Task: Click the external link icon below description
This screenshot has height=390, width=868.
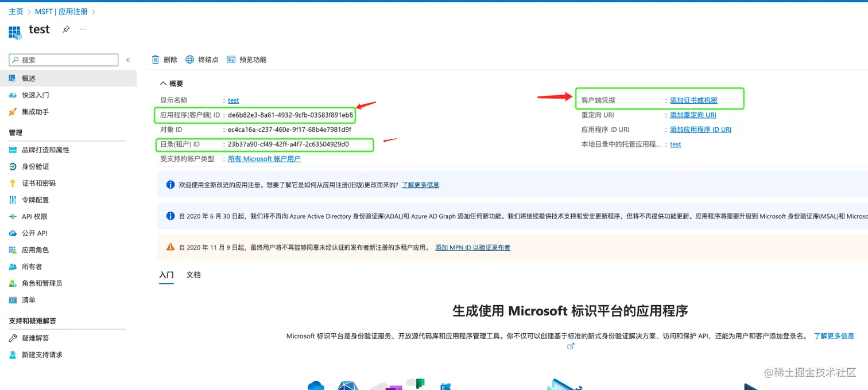Action: click(571, 346)
